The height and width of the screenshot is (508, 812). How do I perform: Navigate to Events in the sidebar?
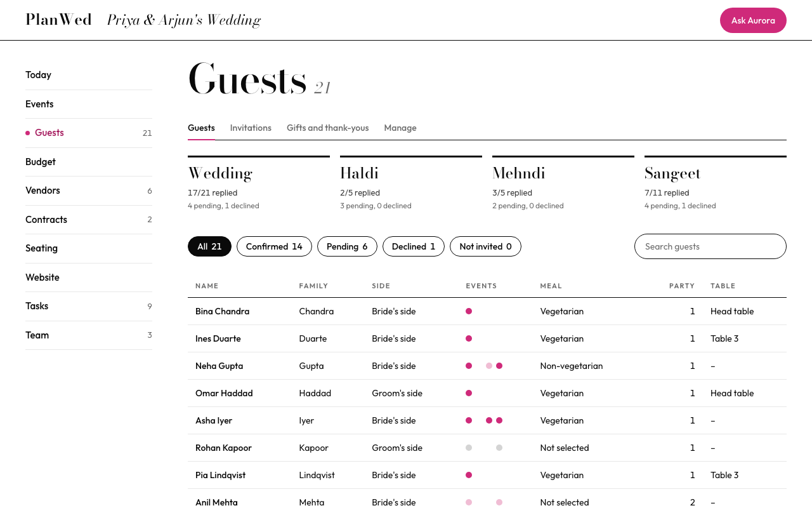point(89,104)
